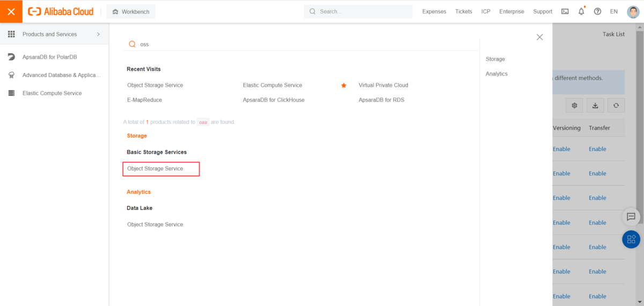Image resolution: width=644 pixels, height=306 pixels.
Task: Click the PolarDB sidebar icon
Action: point(11,57)
